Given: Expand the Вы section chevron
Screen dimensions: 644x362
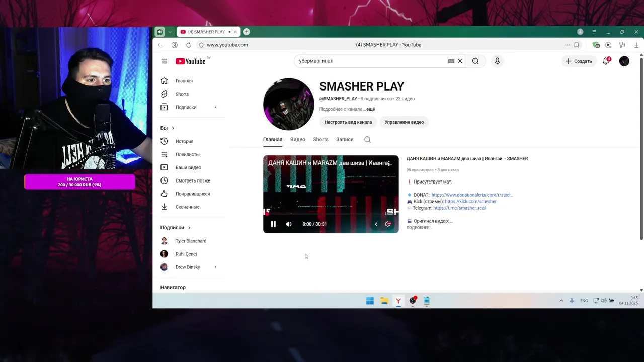Looking at the screenshot, I should click(x=173, y=128).
